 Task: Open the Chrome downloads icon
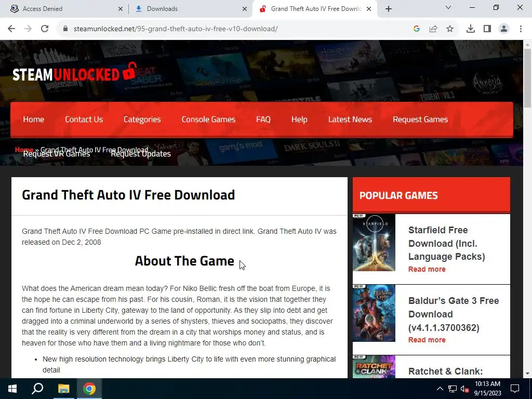(471, 29)
